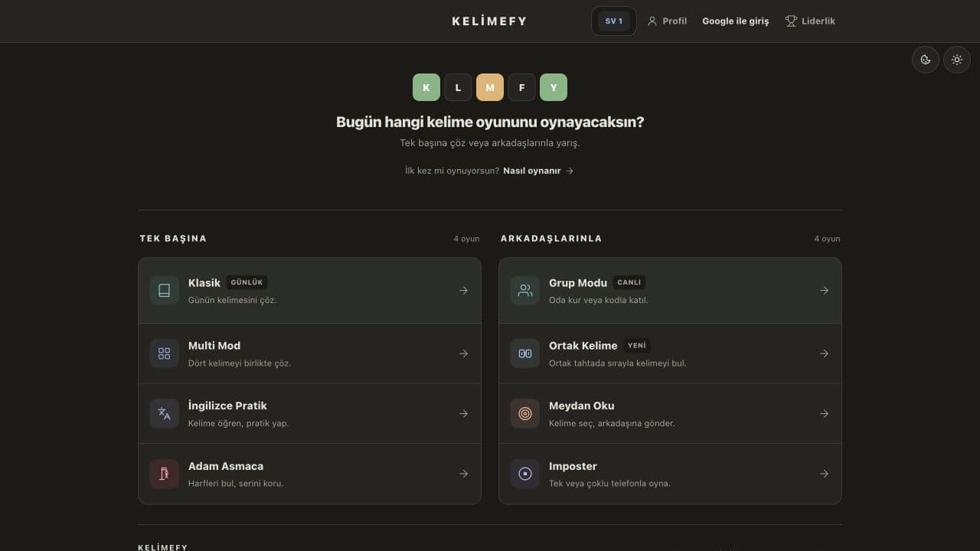This screenshot has height=551, width=980.
Task: Click the GÜNLÜK badge next to Klasik
Action: pos(247,282)
